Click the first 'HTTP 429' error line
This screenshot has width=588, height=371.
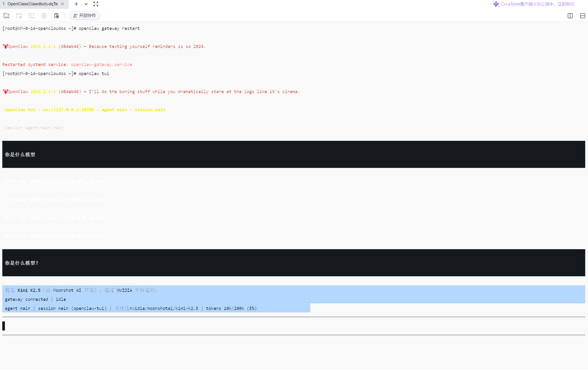tap(56, 182)
